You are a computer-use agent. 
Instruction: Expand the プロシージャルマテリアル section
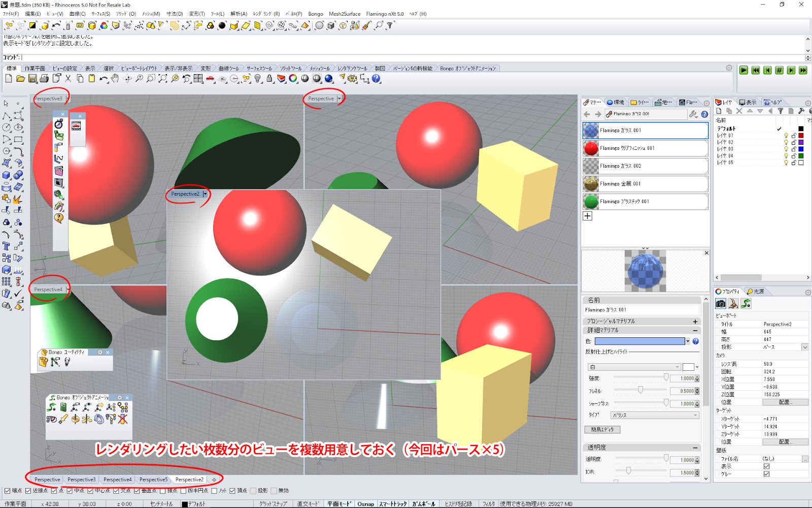tap(695, 322)
